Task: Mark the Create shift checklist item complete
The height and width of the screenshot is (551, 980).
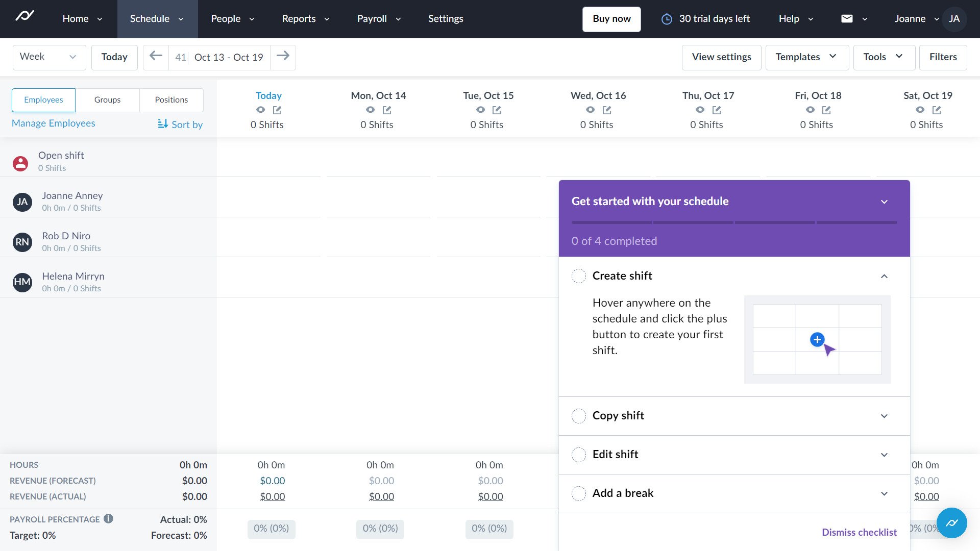Action: point(578,275)
